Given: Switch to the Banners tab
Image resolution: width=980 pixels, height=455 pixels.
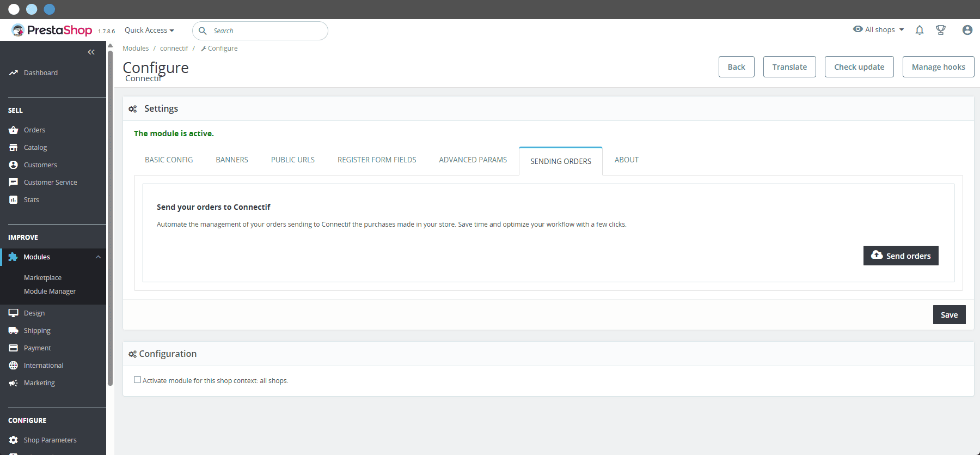Looking at the screenshot, I should tap(232, 160).
